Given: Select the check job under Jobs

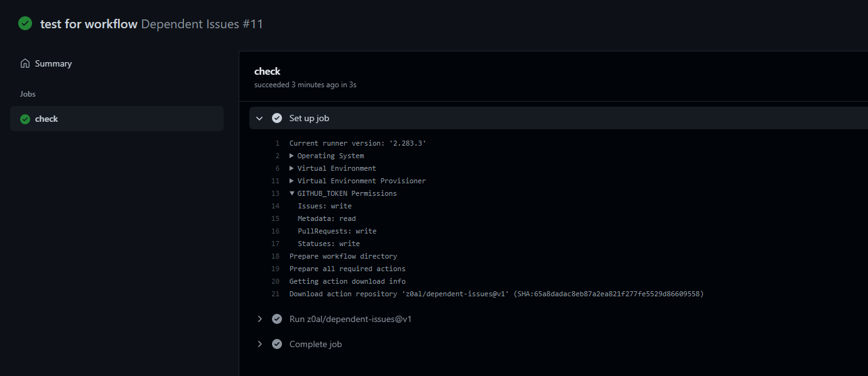Looking at the screenshot, I should 47,118.
